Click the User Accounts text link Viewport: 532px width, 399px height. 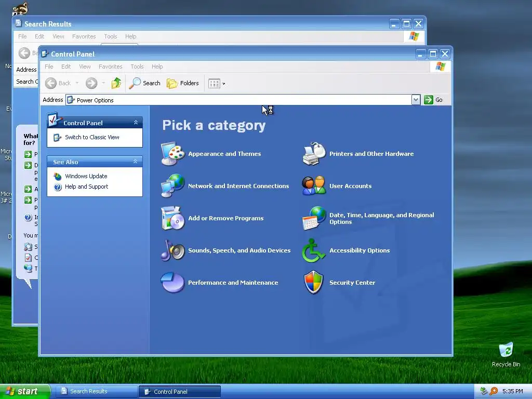(x=351, y=186)
